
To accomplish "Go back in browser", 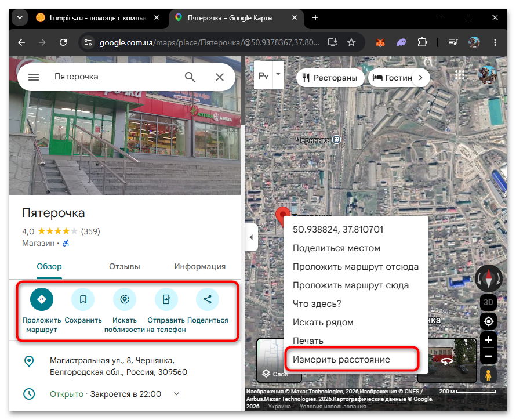I will click(21, 42).
